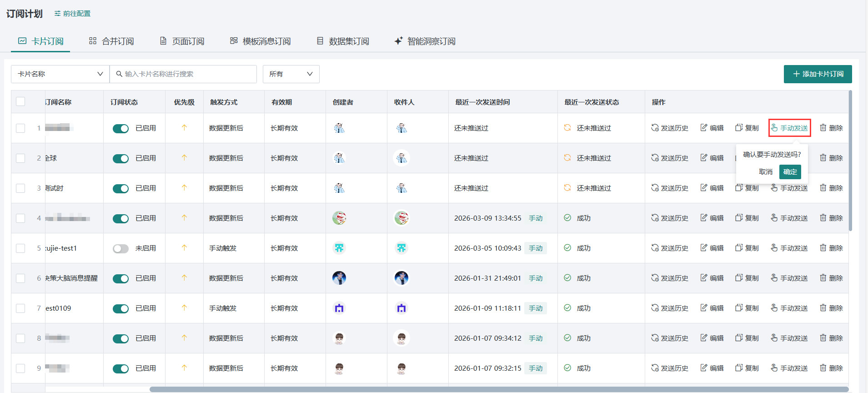
Task: Copy the est0109 subscription
Action: click(x=747, y=308)
